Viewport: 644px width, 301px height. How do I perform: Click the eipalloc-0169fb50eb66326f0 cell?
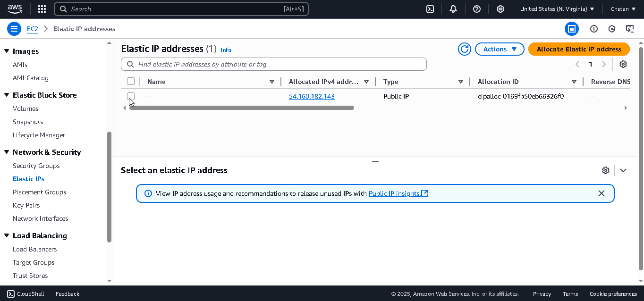pyautogui.click(x=521, y=96)
